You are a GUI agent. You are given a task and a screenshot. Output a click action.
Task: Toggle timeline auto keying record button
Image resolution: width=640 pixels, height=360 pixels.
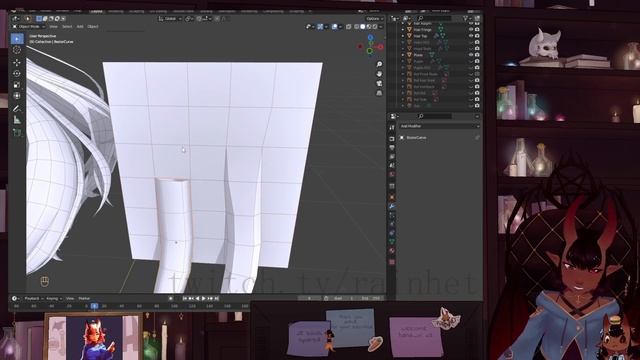coord(171,298)
